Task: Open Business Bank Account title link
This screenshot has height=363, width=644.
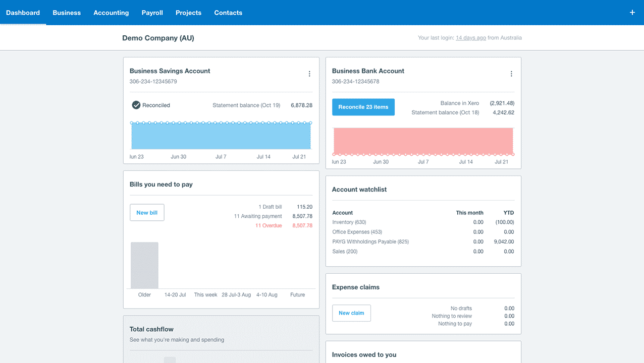Action: click(368, 71)
